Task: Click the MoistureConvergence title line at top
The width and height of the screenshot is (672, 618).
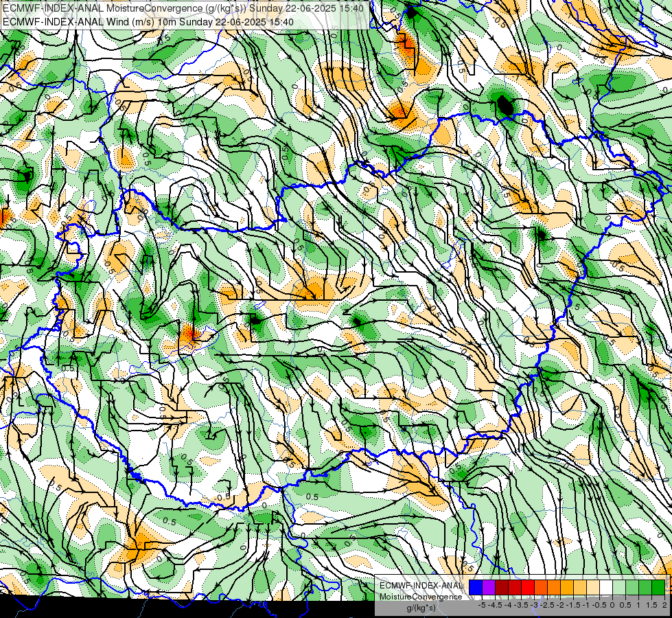Action: [x=183, y=8]
